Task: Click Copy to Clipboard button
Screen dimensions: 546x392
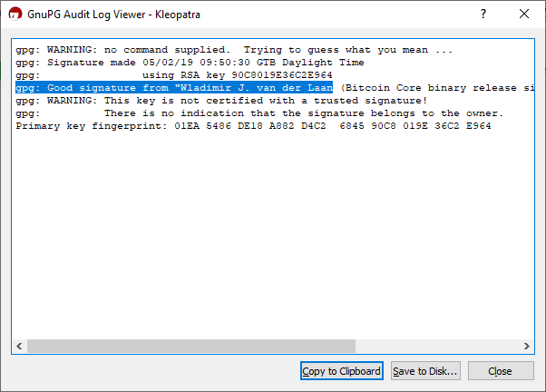Action: (342, 371)
